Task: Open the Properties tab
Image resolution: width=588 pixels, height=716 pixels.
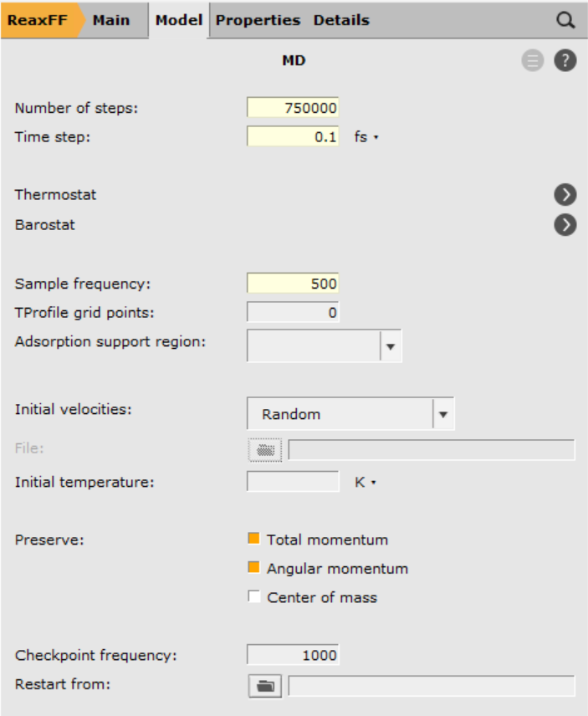Action: click(258, 20)
